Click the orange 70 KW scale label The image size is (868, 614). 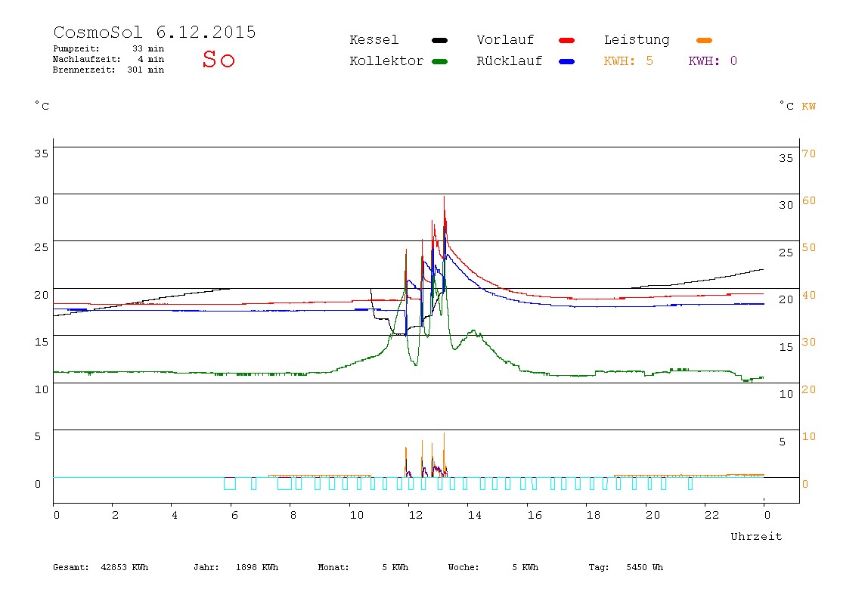809,154
